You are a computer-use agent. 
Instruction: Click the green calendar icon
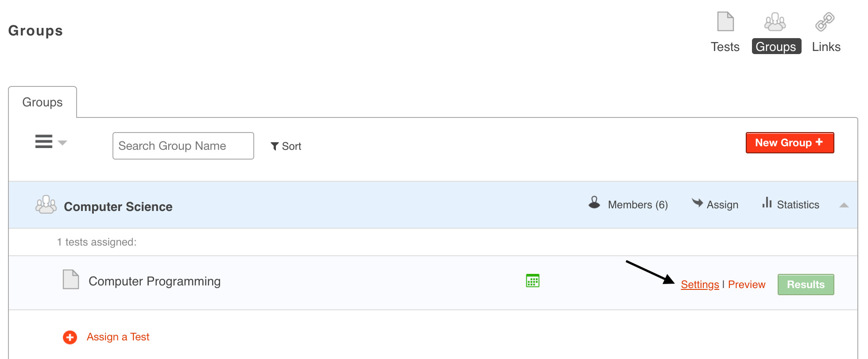tap(532, 281)
